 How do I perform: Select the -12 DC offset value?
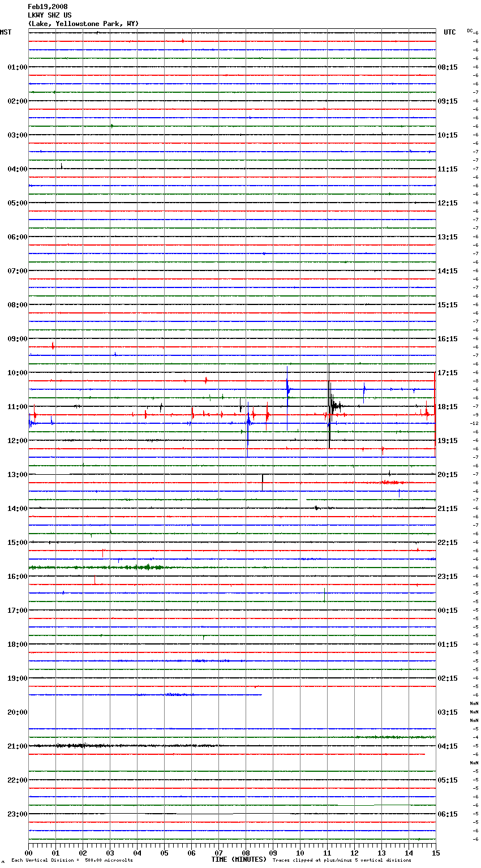[x=474, y=424]
